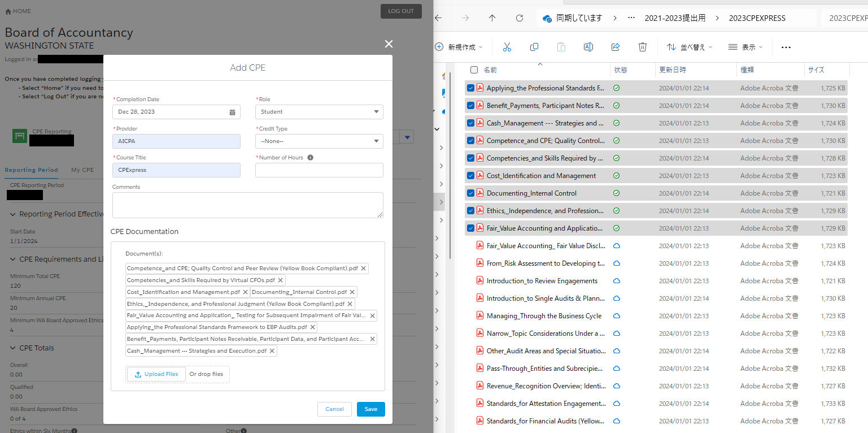The height and width of the screenshot is (433, 868).
Task: Click the Number of Hours info icon
Action: (x=310, y=158)
